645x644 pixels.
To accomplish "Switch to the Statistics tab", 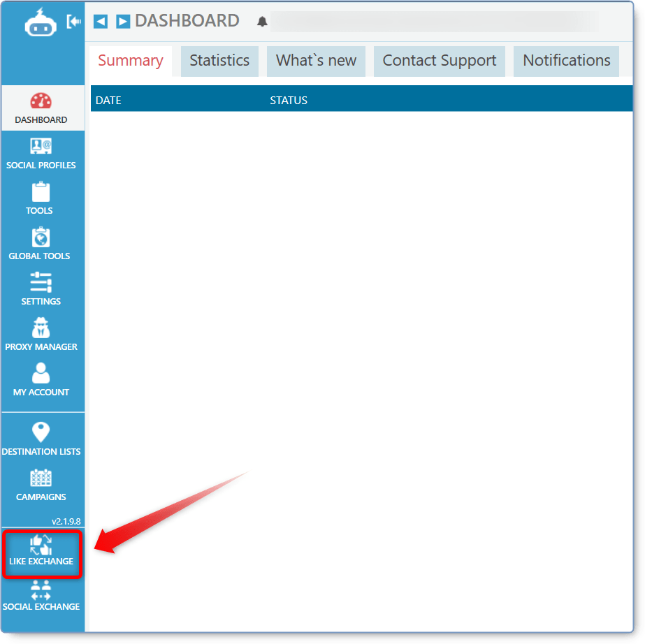I will click(x=219, y=61).
